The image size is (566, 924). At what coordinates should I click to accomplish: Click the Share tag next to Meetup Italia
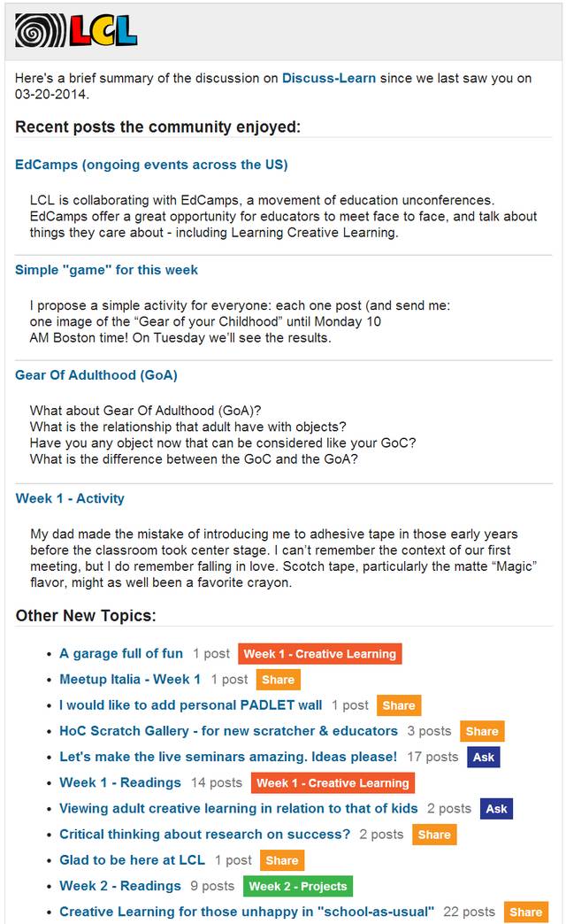[x=279, y=680]
